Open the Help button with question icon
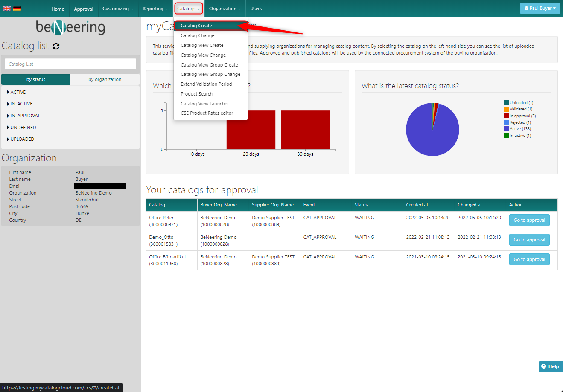The image size is (563, 392). [x=550, y=366]
